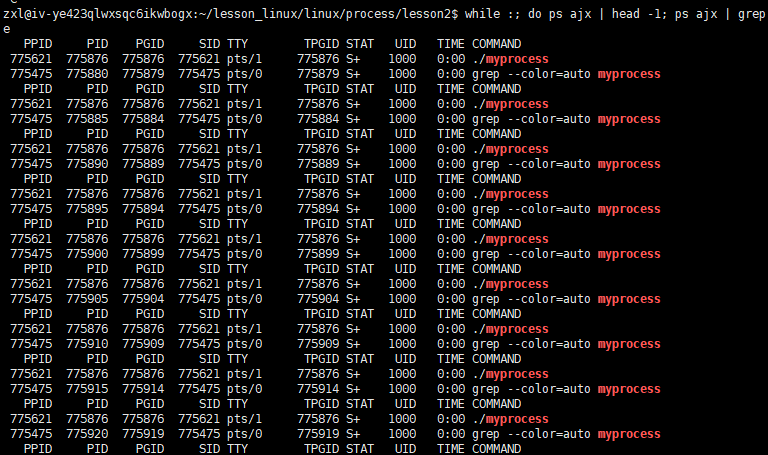Click UID 1000 in the row with PID 775905

pos(402,299)
